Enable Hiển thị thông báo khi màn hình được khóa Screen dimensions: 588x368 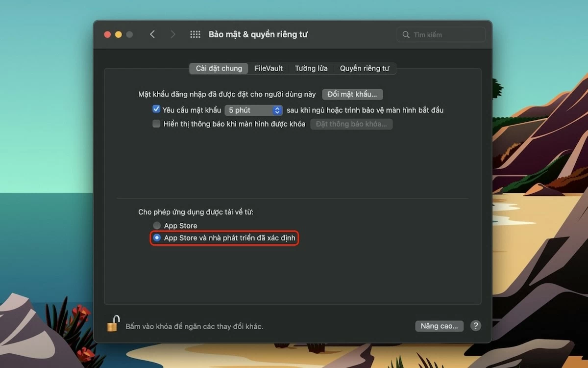click(156, 124)
